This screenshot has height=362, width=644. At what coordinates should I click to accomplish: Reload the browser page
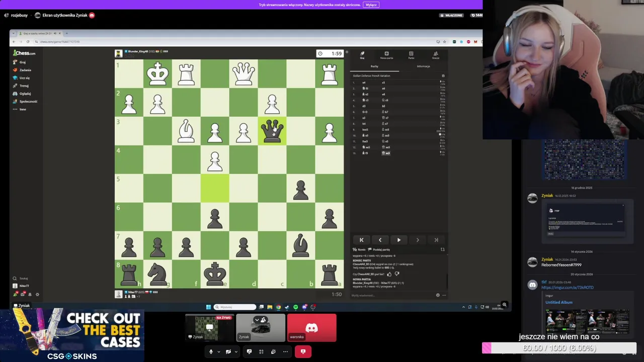tap(28, 42)
